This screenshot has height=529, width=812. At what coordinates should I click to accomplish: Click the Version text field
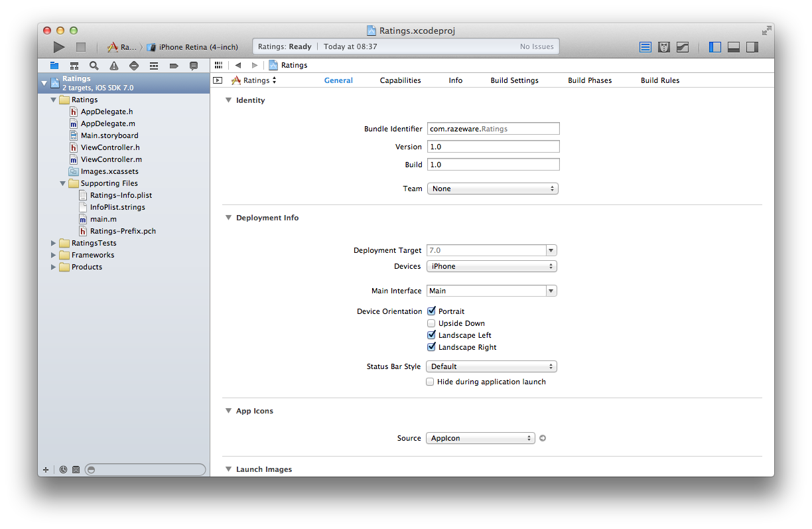494,147
